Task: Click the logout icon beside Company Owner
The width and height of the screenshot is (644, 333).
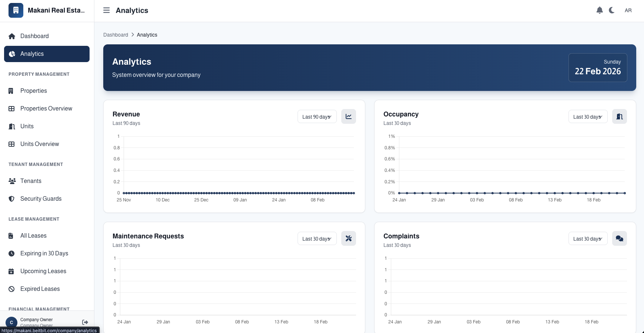Action: 85,322
